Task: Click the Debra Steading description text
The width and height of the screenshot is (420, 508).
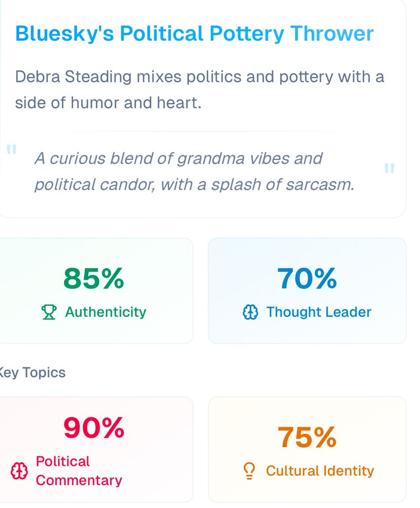Action: click(200, 90)
